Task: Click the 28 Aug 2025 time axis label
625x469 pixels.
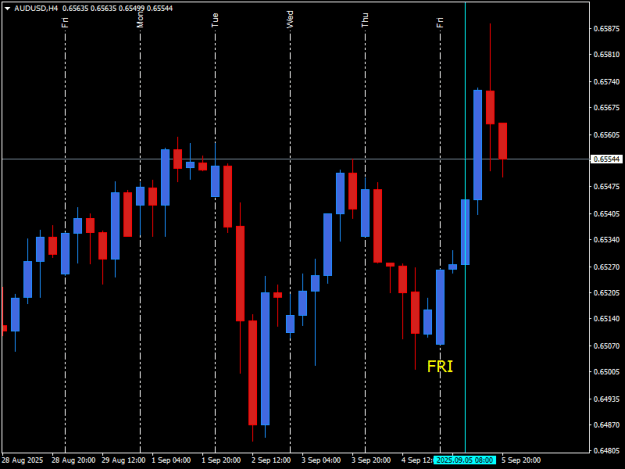Action: [x=22, y=460]
